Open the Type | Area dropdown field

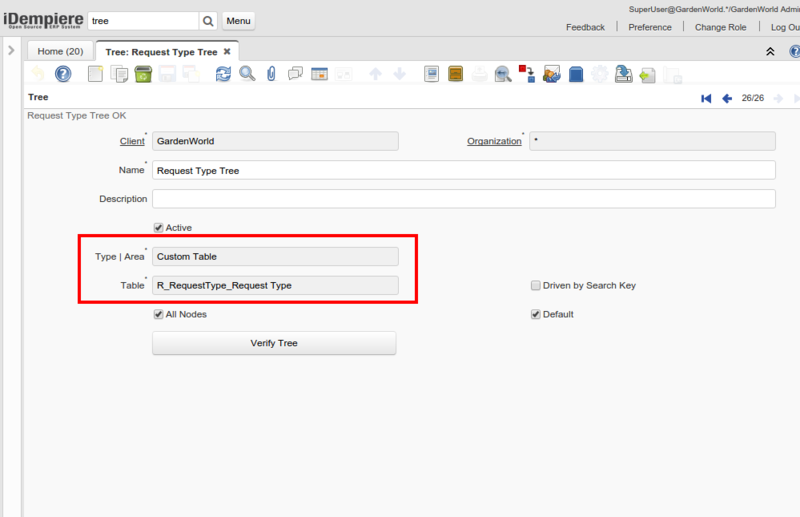(275, 257)
